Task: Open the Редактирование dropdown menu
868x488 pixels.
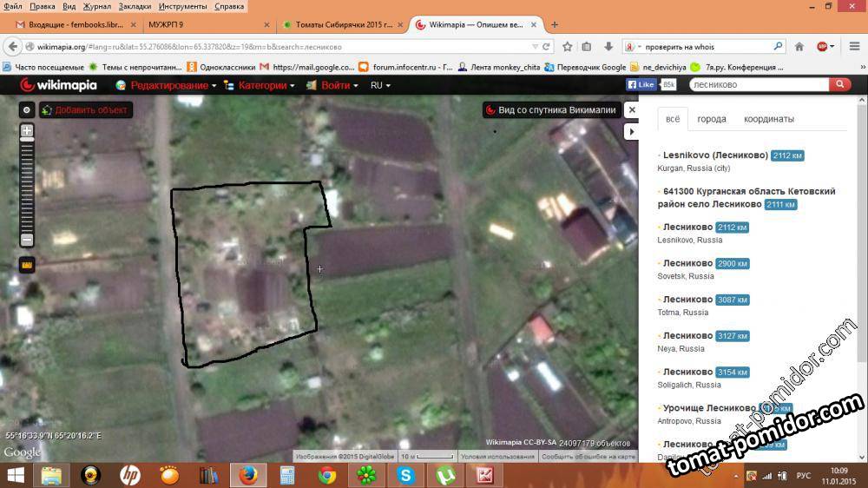Action: pyautogui.click(x=166, y=85)
